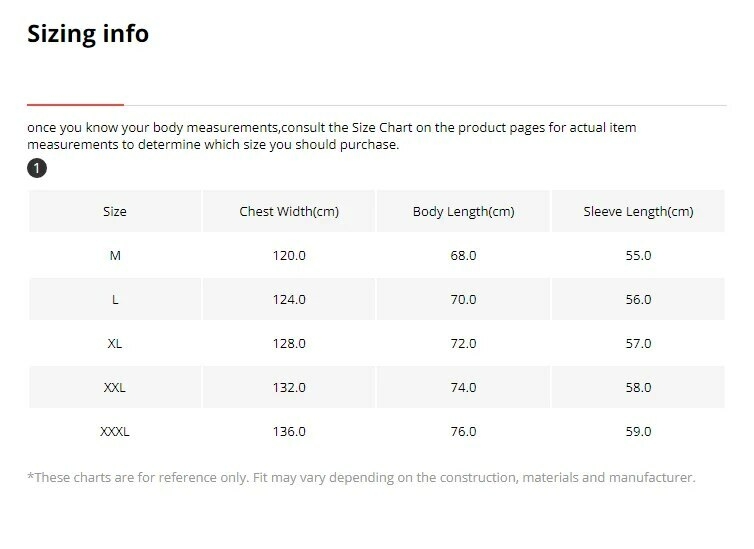Click chest width value 128.0
Screen dimensions: 754x549
(289, 344)
